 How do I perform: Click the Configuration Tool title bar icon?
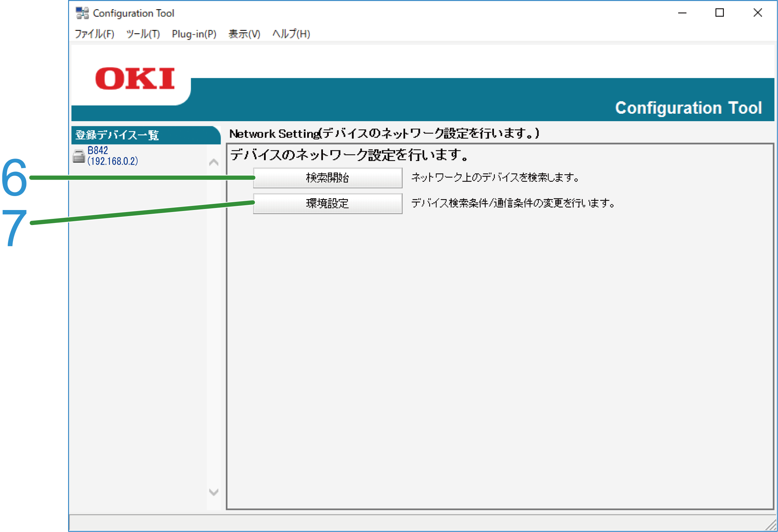82,13
